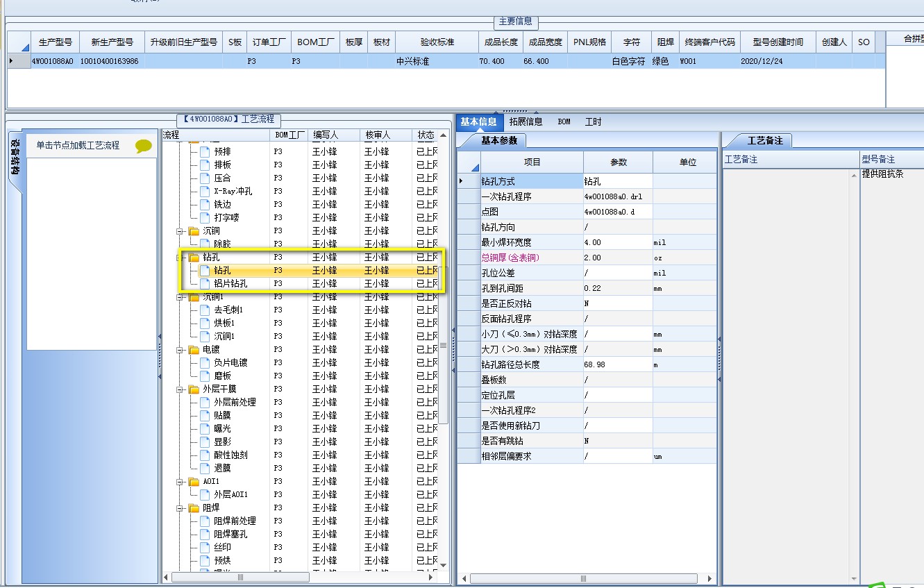Select the 酸性蚀刻 process node
This screenshot has height=588, width=924.
coord(230,455)
